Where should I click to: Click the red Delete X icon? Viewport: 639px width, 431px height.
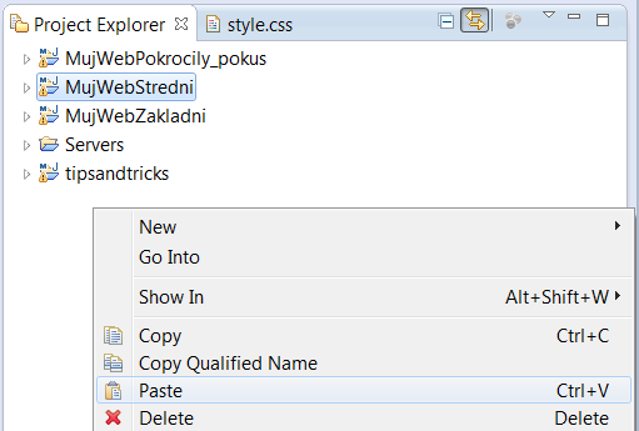click(113, 418)
